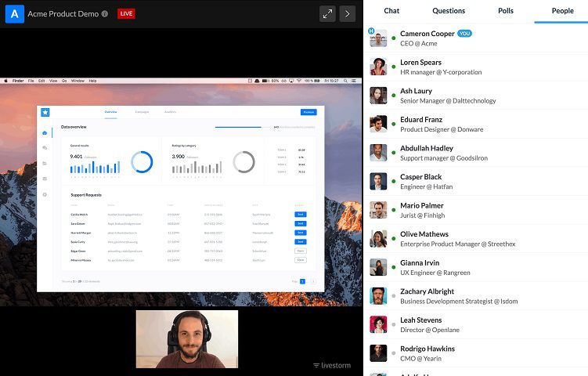The height and width of the screenshot is (376, 588).
Task: Select Olive Mathews' profile picture
Action: (x=378, y=239)
